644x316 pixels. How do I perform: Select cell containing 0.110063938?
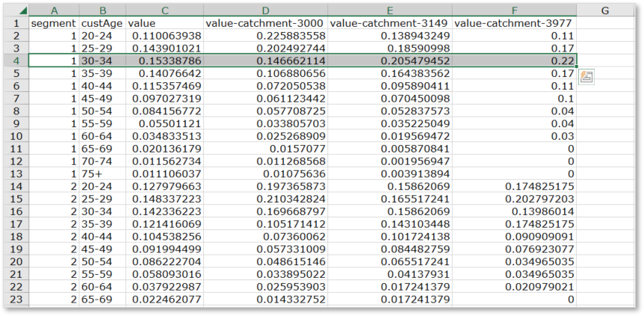pos(164,36)
